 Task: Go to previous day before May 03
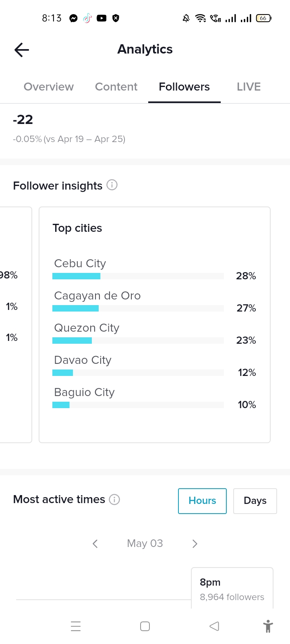point(95,544)
